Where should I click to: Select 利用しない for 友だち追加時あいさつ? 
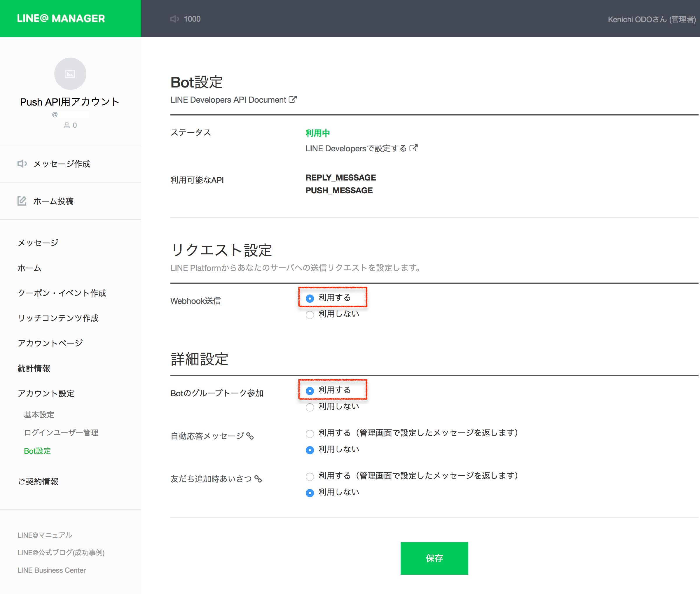coord(310,493)
